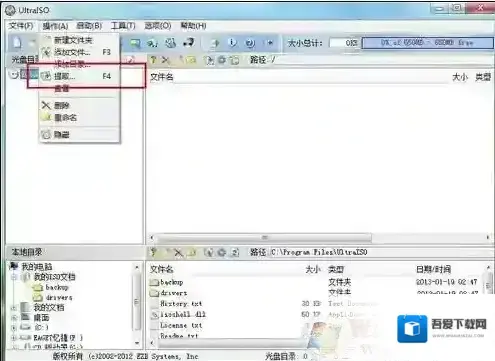Select isoshell.dll in local file list

click(183, 314)
